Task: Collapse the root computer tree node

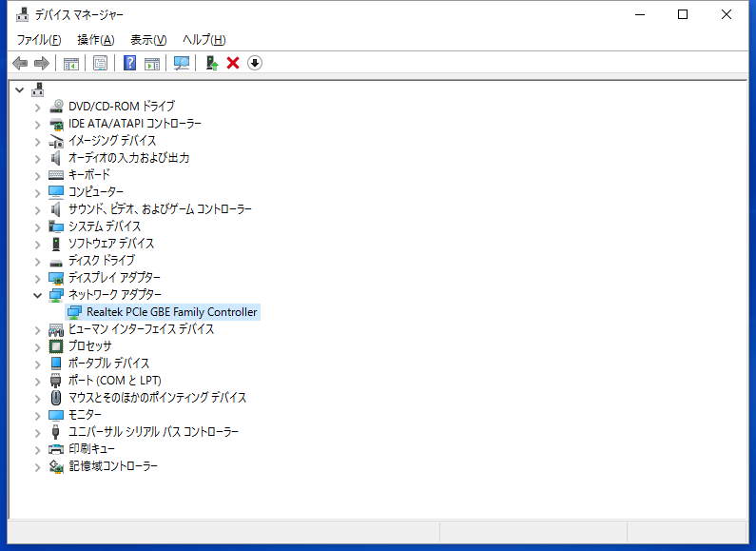Action: [19, 89]
